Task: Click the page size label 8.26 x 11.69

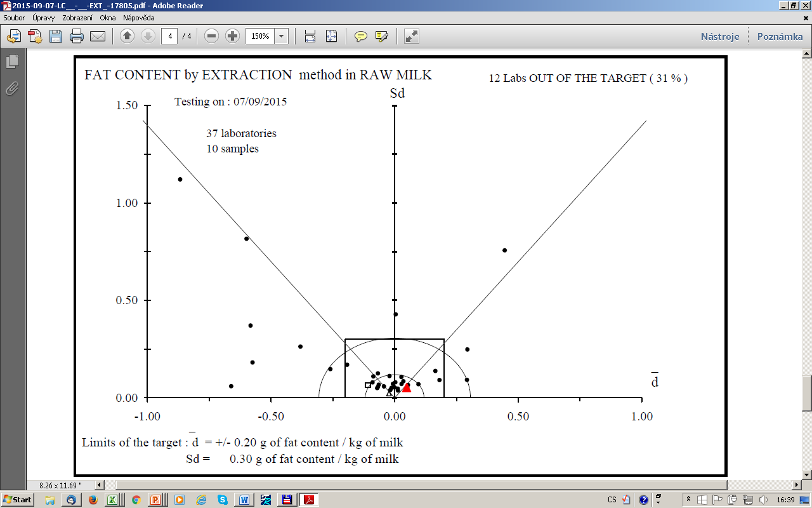Action: pyautogui.click(x=60, y=485)
